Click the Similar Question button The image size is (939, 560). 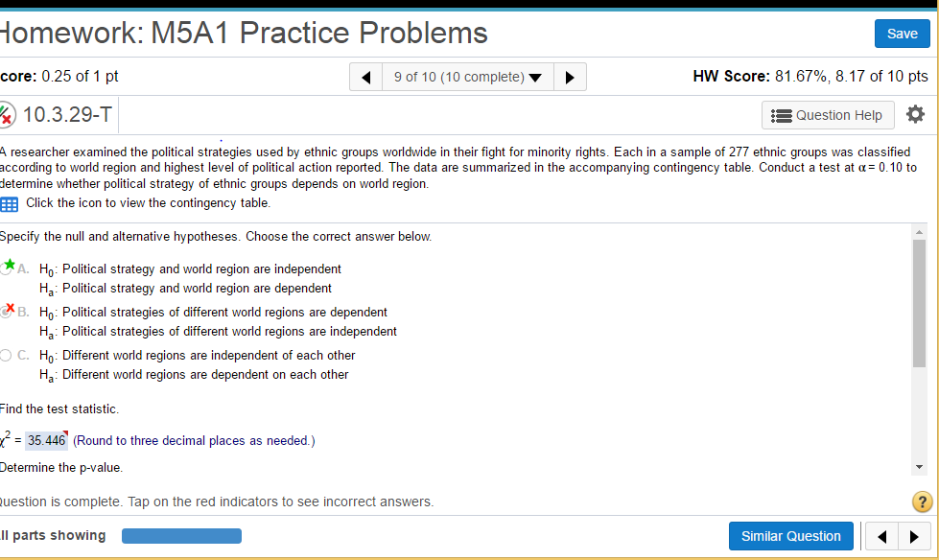[790, 536]
